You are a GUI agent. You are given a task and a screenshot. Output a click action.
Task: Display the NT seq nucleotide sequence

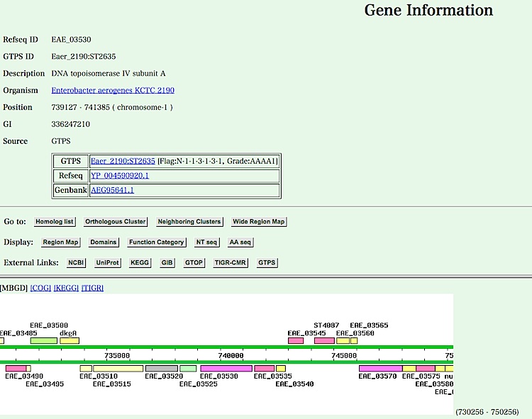pos(207,242)
